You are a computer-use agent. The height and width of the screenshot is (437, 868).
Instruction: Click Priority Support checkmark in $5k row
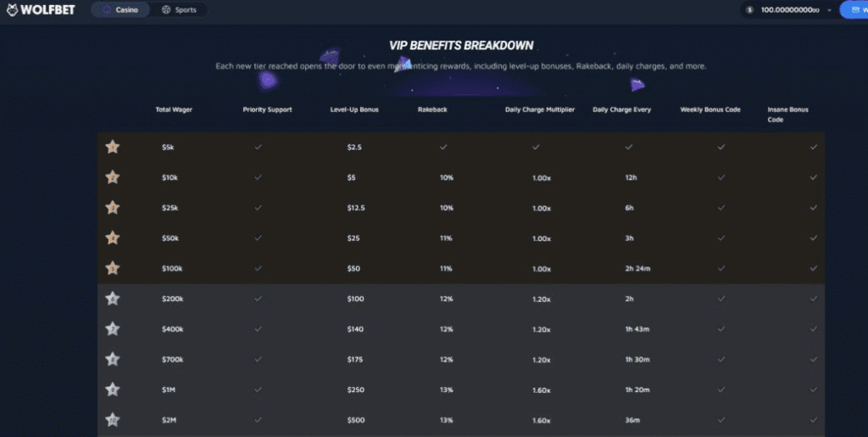(x=259, y=147)
